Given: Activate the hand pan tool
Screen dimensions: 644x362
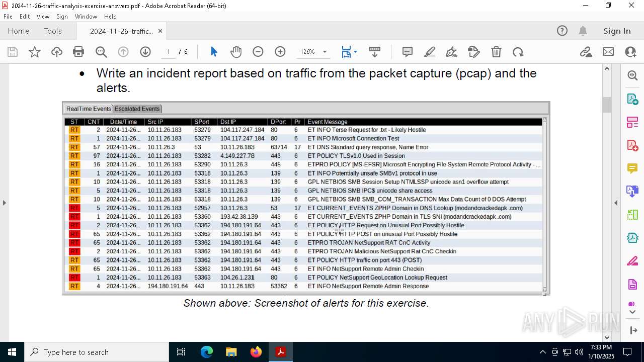Looking at the screenshot, I should tap(236, 52).
